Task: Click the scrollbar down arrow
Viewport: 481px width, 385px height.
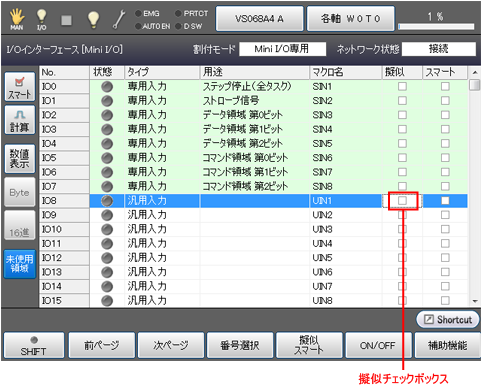Action: [475, 301]
